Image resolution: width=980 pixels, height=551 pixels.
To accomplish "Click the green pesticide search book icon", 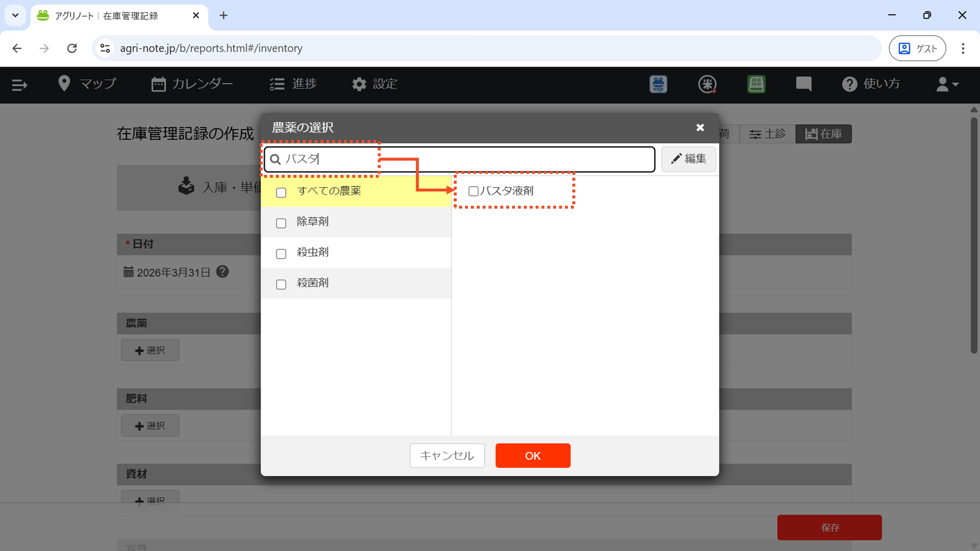I will 756,84.
